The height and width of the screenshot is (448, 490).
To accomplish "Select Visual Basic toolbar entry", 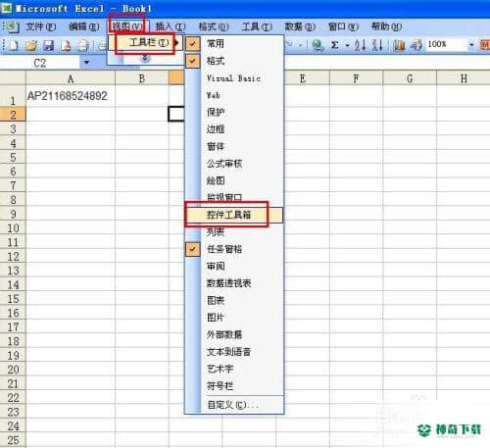I will (x=234, y=78).
